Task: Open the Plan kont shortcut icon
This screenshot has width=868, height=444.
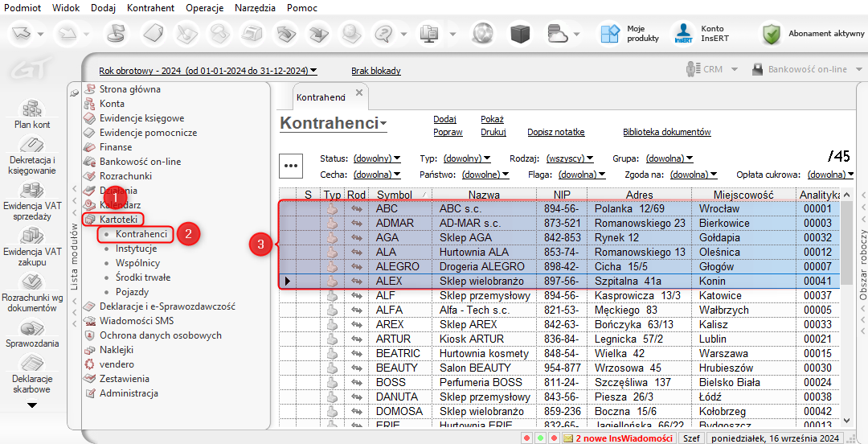Action: 32,109
